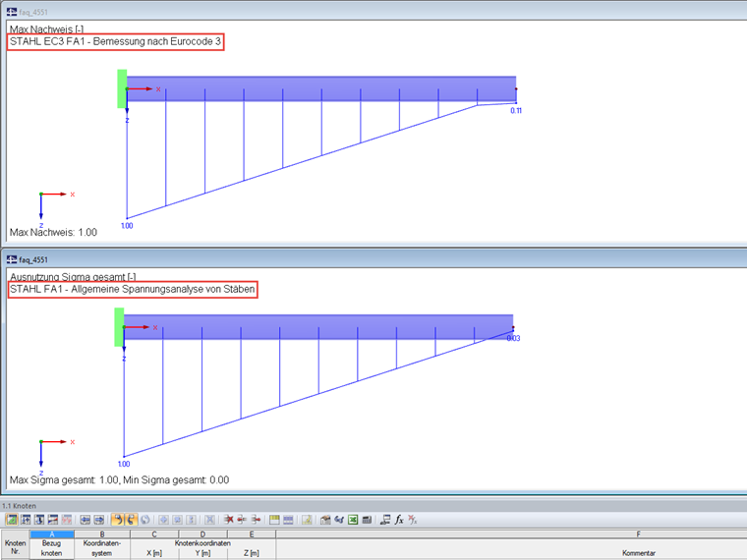Click the 'Max Nachweis: 1.00' text in upper window
This screenshot has width=747, height=560.
coord(53,233)
